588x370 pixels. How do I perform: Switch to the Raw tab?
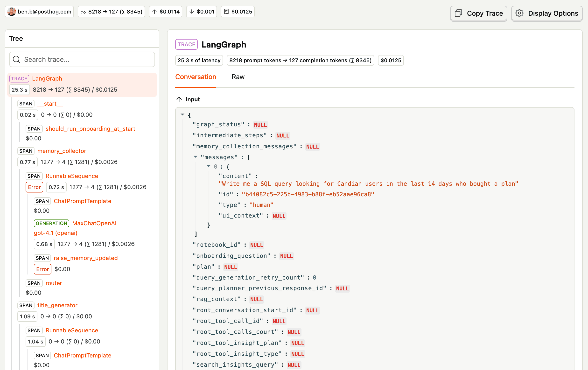pos(238,77)
